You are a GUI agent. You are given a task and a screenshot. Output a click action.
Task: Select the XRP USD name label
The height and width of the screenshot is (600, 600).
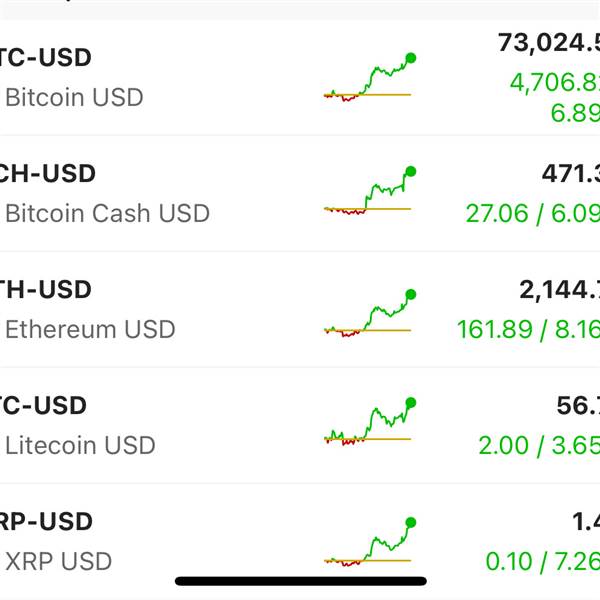[x=58, y=561]
